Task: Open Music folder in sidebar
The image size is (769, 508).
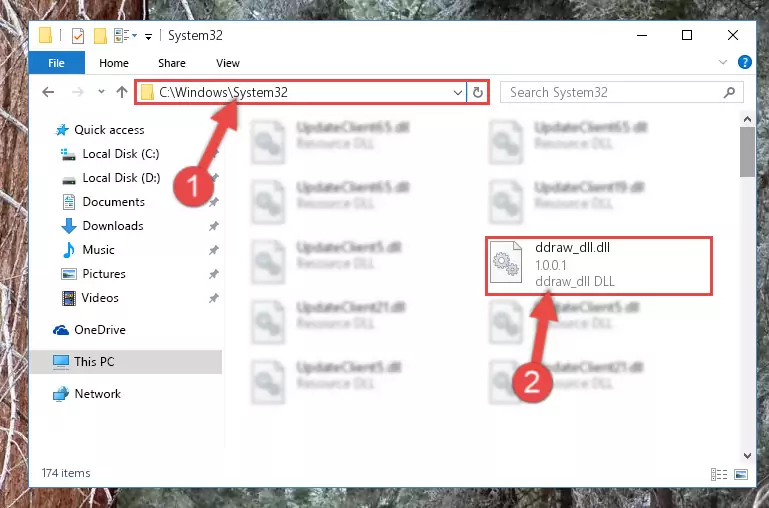Action: [x=88, y=250]
